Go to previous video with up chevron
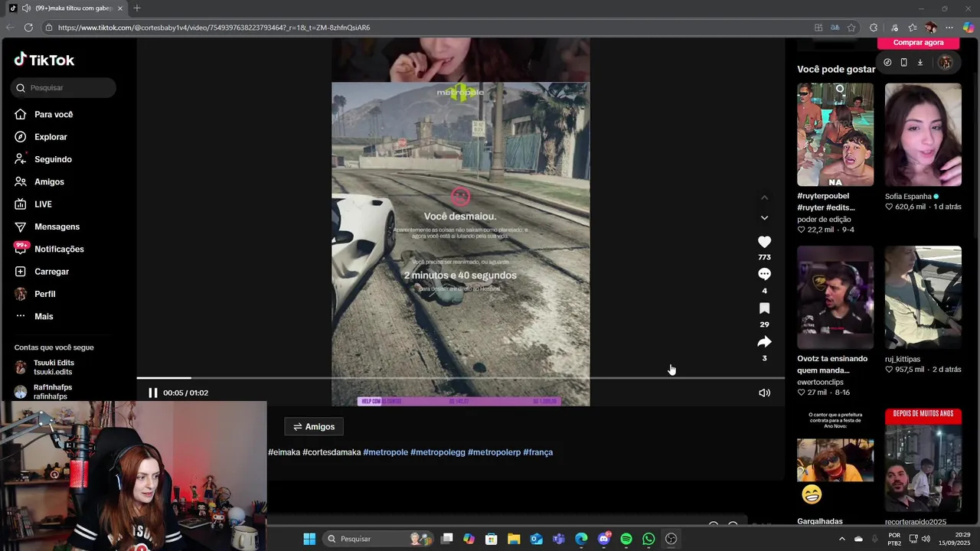Image resolution: width=980 pixels, height=551 pixels. point(764,197)
